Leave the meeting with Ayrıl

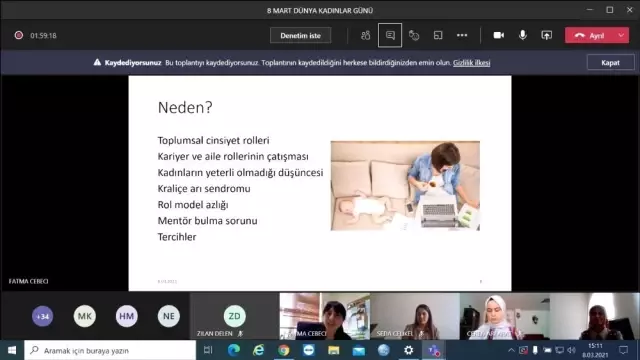point(590,36)
